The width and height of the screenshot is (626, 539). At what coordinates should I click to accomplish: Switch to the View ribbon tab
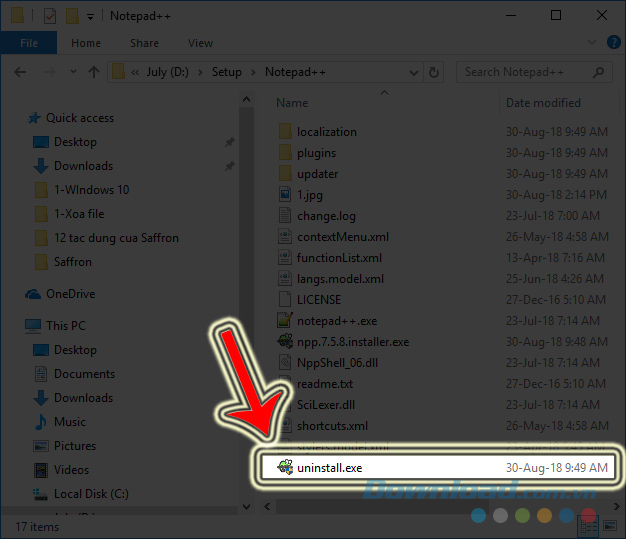click(200, 43)
